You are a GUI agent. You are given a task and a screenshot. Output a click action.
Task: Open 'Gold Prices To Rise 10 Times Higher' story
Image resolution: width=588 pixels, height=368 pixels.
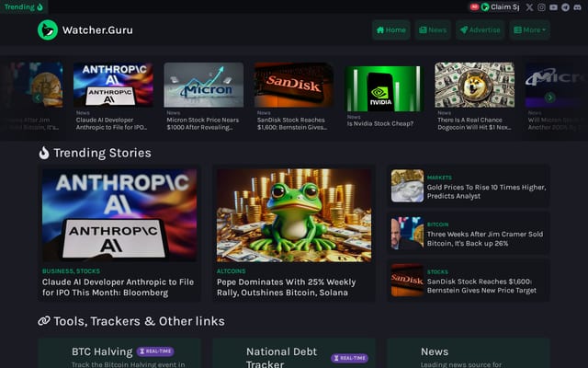tap(486, 191)
